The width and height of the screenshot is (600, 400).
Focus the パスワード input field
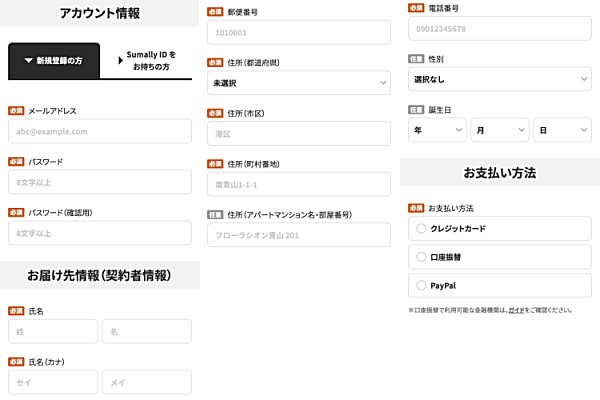99,182
